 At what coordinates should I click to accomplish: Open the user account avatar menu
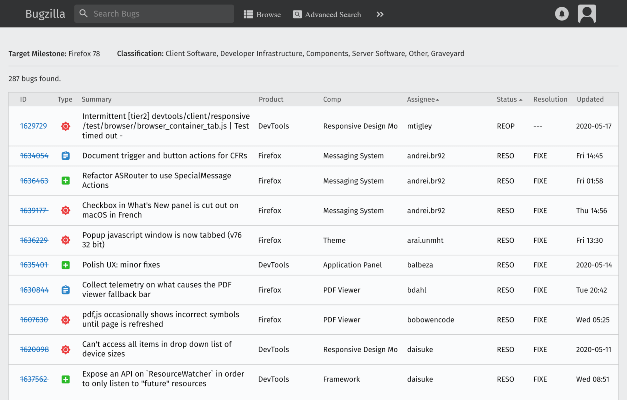point(587,14)
